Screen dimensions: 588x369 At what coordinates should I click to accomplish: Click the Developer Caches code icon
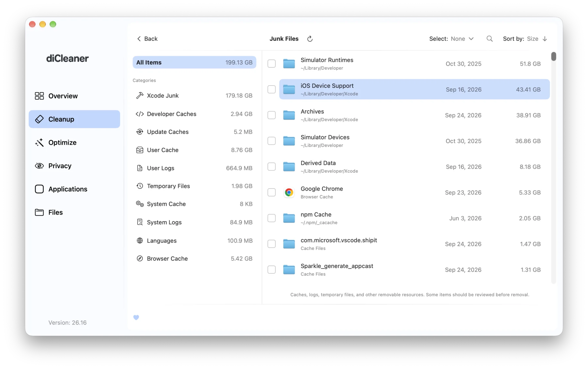(140, 114)
